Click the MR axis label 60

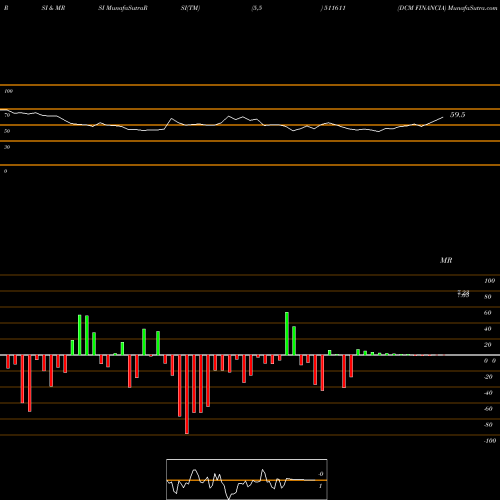(488, 313)
